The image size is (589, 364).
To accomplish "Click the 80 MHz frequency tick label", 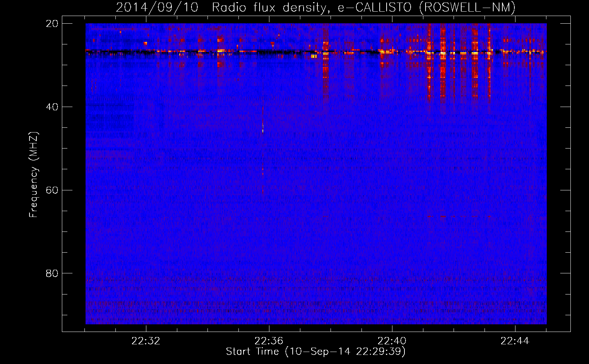I will 52,273.
